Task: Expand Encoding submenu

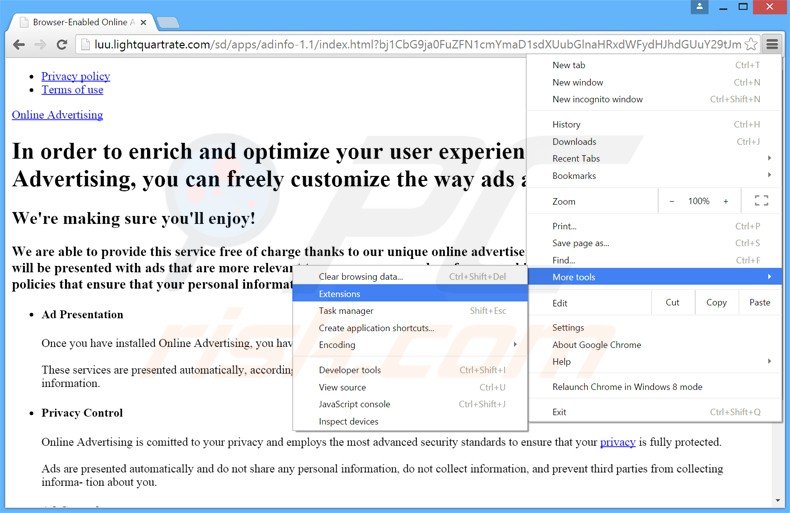Action: 410,345
